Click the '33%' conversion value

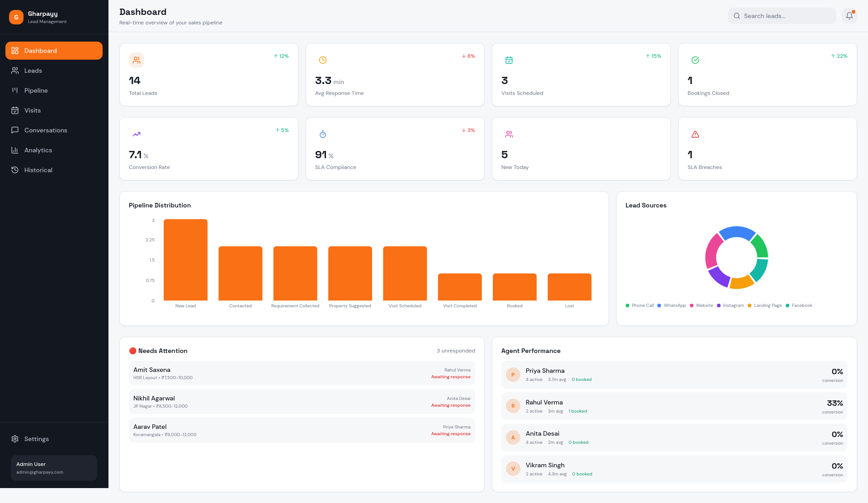coord(835,403)
